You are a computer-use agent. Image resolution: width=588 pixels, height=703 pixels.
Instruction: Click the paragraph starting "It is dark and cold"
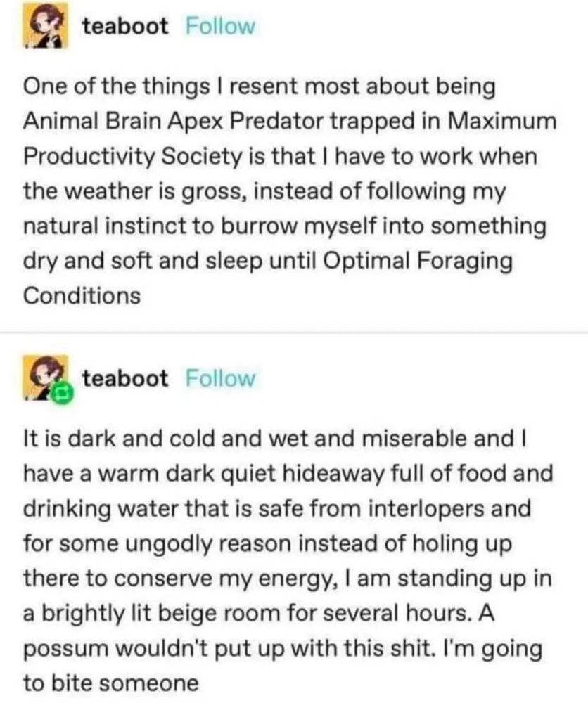[288, 560]
